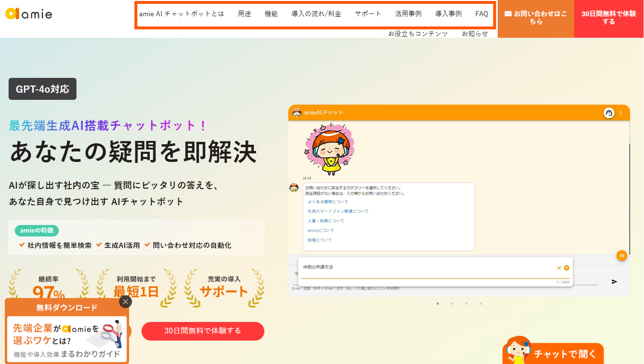Open the チャットで聞く chat widget
644x364 pixels.
click(x=555, y=353)
